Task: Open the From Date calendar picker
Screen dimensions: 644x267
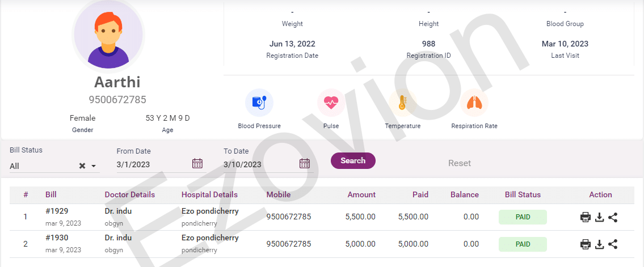Action: click(197, 164)
